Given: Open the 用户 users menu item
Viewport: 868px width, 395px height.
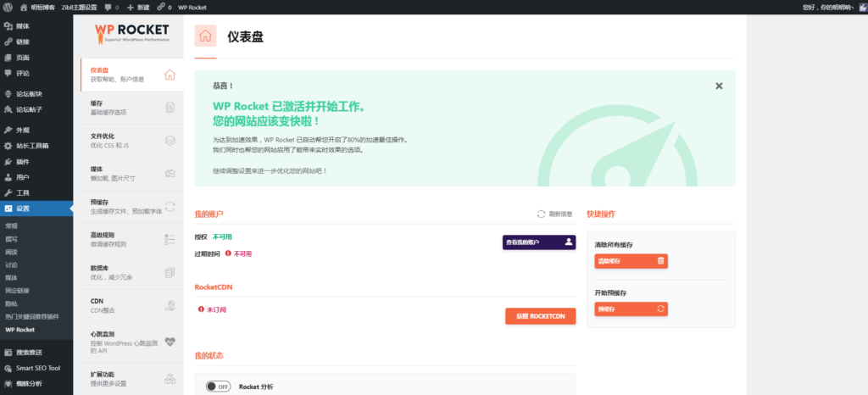Looking at the screenshot, I should click(36, 177).
